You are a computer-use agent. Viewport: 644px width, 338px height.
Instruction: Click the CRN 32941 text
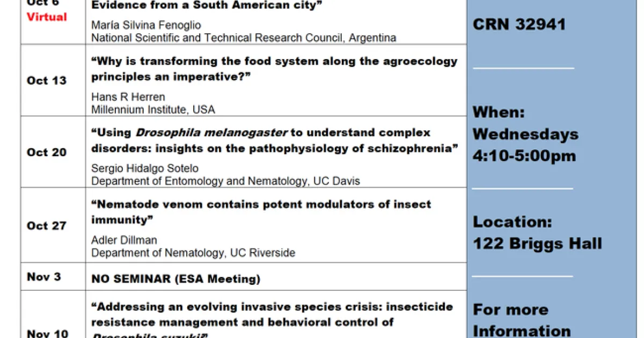519,25
